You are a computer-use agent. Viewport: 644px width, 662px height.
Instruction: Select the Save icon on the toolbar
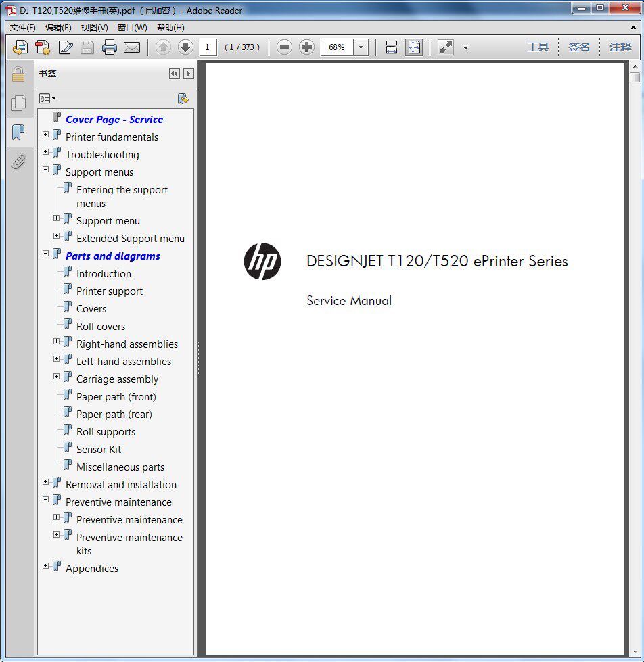tap(87, 47)
